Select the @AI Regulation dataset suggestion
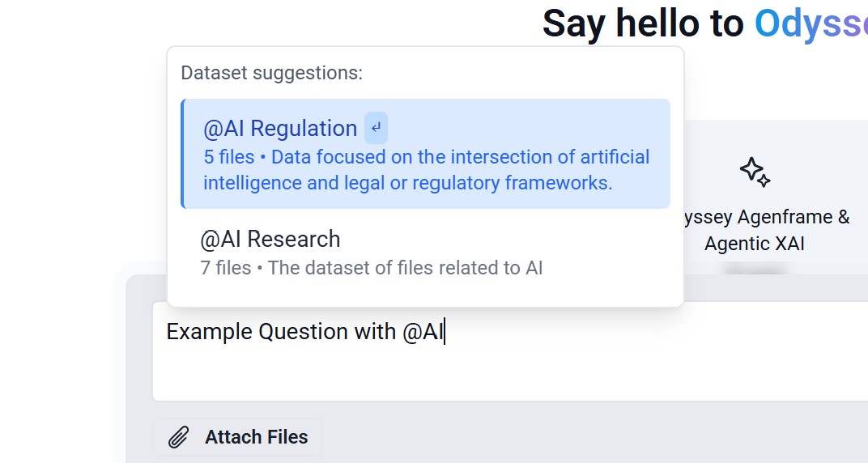 pyautogui.click(x=425, y=154)
